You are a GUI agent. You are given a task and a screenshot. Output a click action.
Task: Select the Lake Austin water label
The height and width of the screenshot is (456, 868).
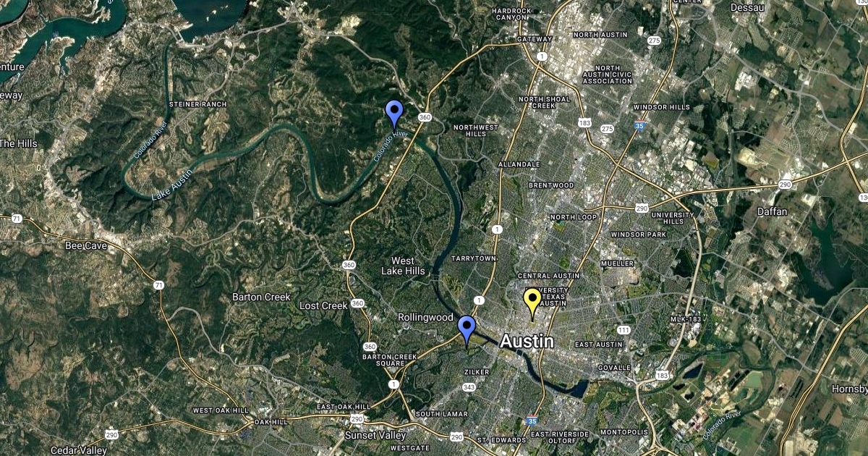[x=172, y=184]
